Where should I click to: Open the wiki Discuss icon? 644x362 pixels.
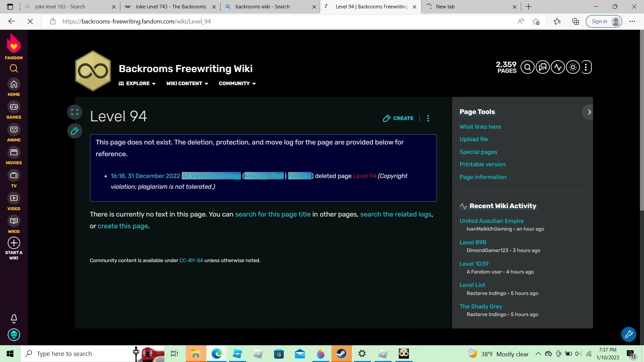pyautogui.click(x=542, y=67)
